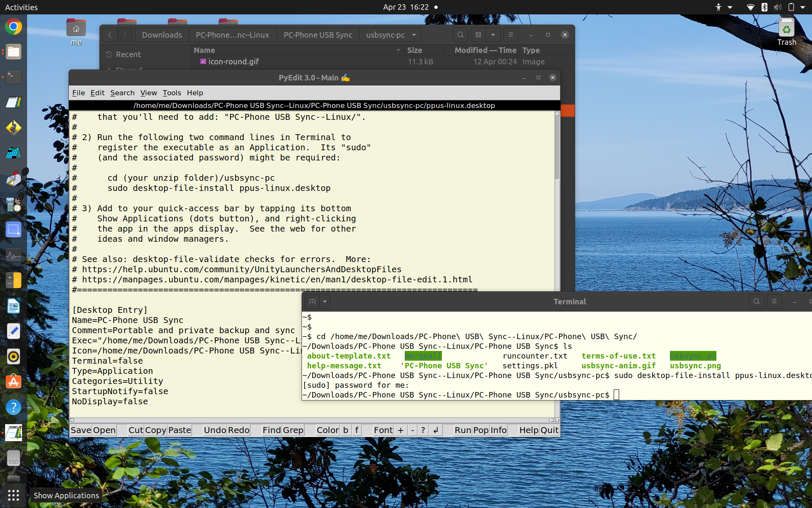Open the SSD drive in the dock
The height and width of the screenshot is (508, 812).
[x=14, y=458]
